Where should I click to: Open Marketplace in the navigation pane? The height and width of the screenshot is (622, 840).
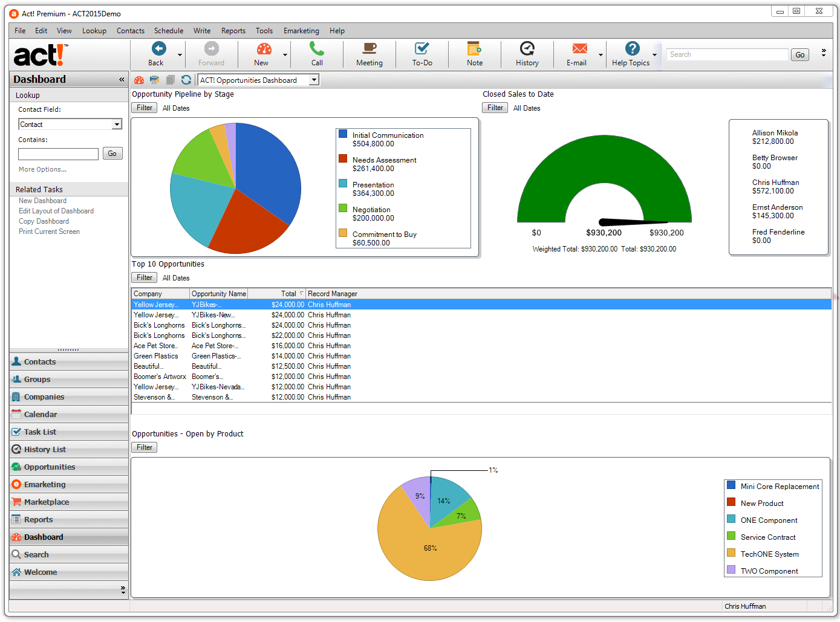coord(68,502)
